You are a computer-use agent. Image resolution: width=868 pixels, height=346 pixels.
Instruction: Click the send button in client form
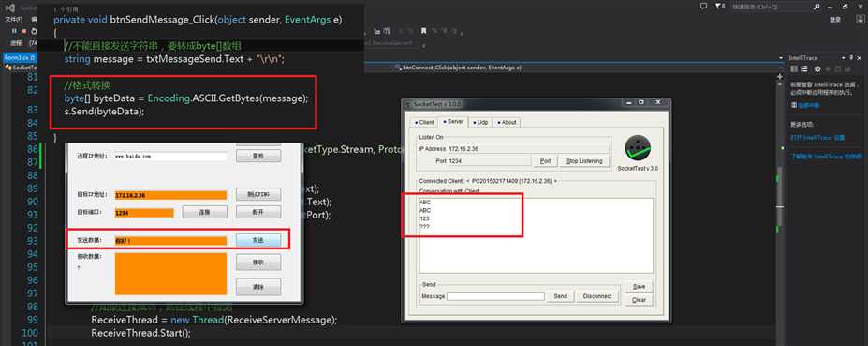pyautogui.click(x=257, y=240)
